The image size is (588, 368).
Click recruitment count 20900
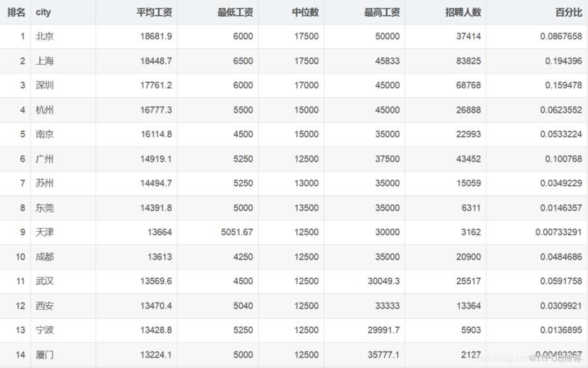(x=468, y=257)
